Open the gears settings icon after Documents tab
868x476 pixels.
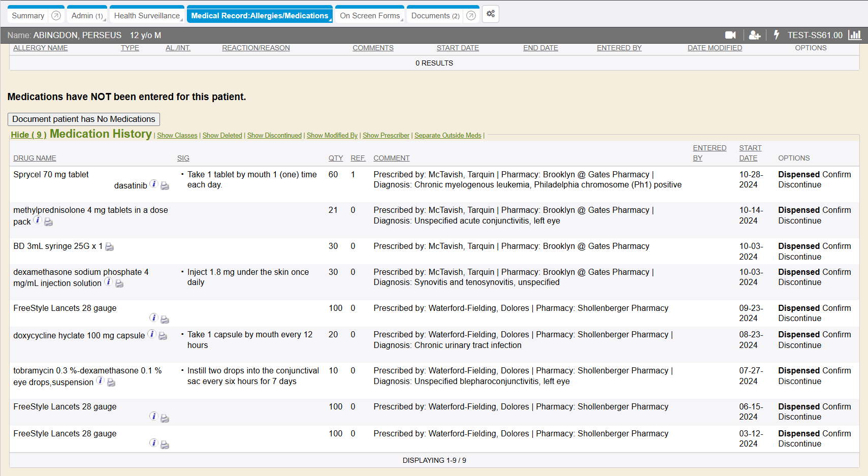[490, 14]
